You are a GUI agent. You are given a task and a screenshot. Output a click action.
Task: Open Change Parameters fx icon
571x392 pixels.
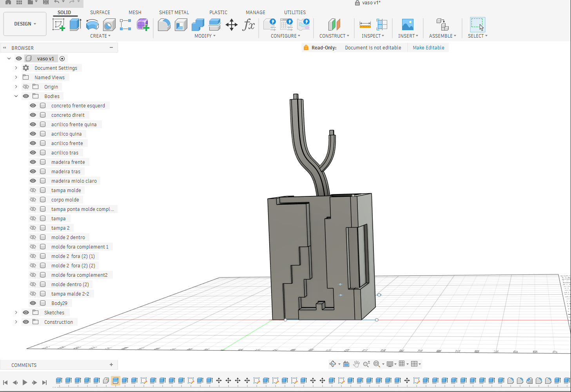pyautogui.click(x=248, y=25)
